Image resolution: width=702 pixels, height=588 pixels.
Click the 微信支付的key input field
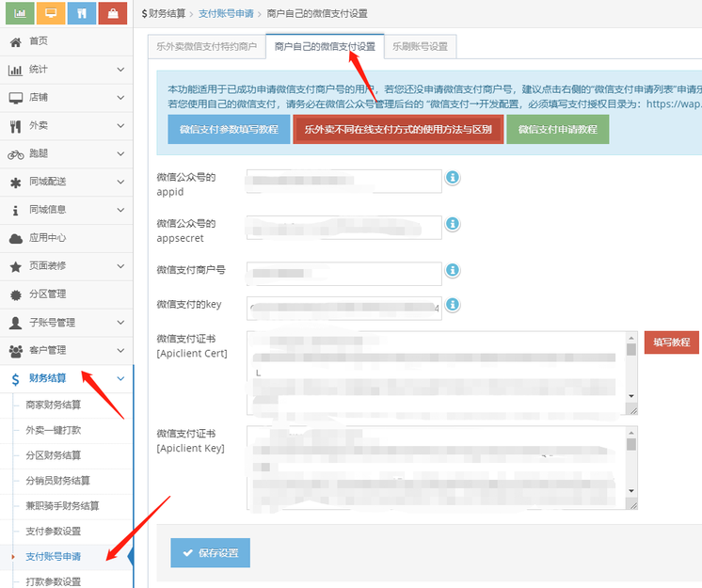tap(343, 307)
